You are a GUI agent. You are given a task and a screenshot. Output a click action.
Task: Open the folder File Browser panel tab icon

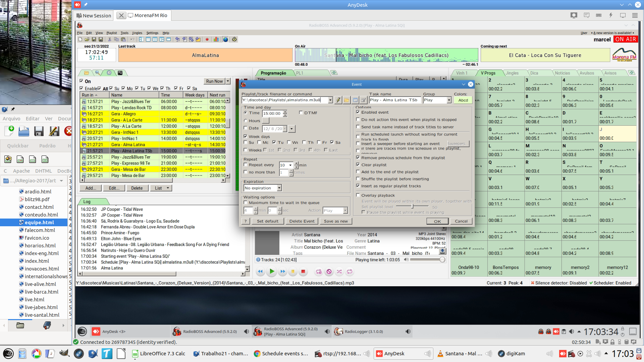click(x=87, y=73)
